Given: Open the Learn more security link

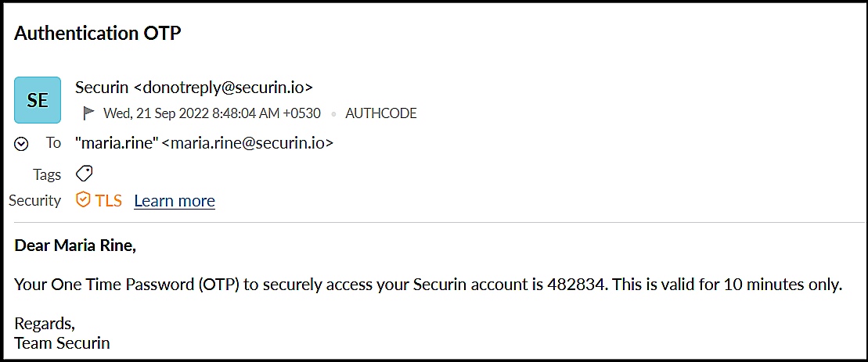Looking at the screenshot, I should pos(175,201).
